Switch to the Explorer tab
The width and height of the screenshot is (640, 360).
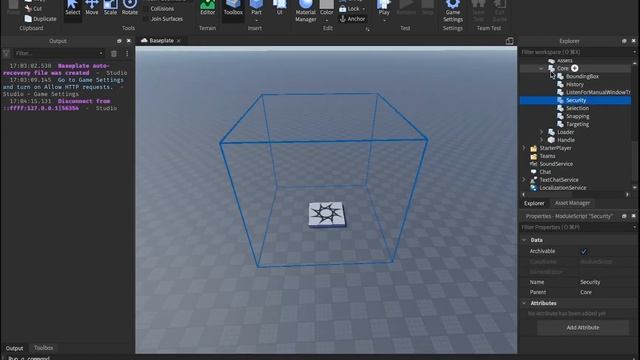534,203
